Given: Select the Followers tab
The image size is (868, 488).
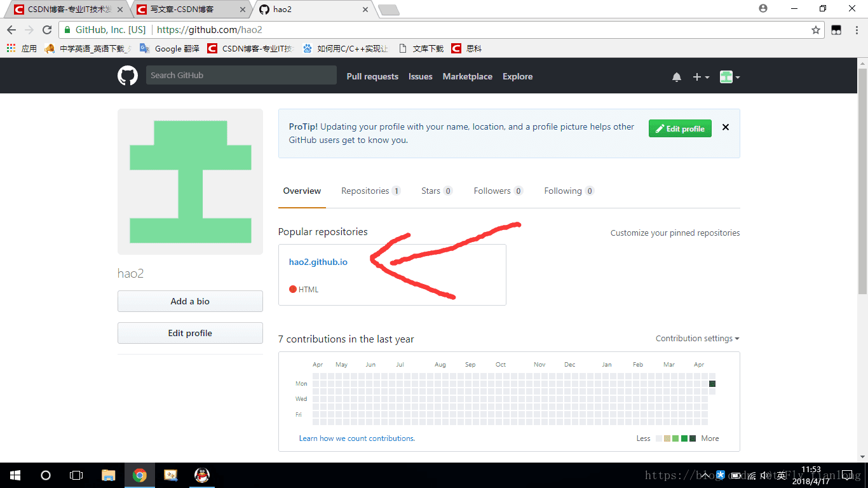Looking at the screenshot, I should pyautogui.click(x=498, y=191).
